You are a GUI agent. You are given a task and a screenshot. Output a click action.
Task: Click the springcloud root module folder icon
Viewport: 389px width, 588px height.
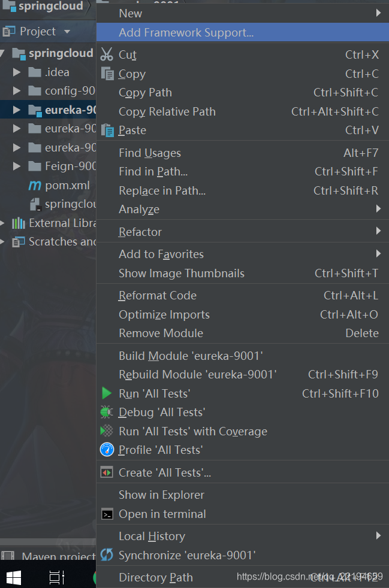pyautogui.click(x=19, y=54)
